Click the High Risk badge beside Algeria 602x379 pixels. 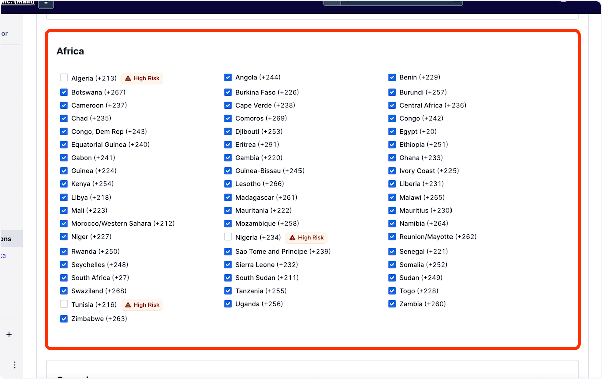[x=142, y=78]
